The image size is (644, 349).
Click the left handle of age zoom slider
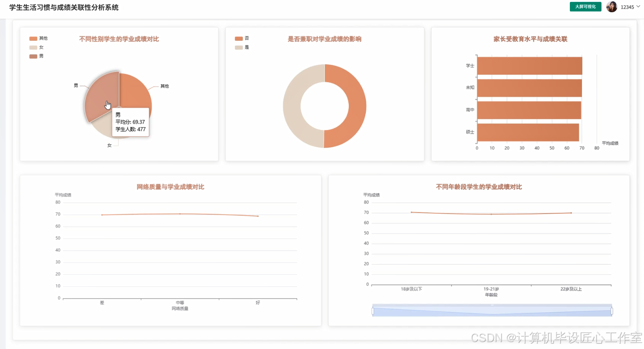tap(373, 311)
